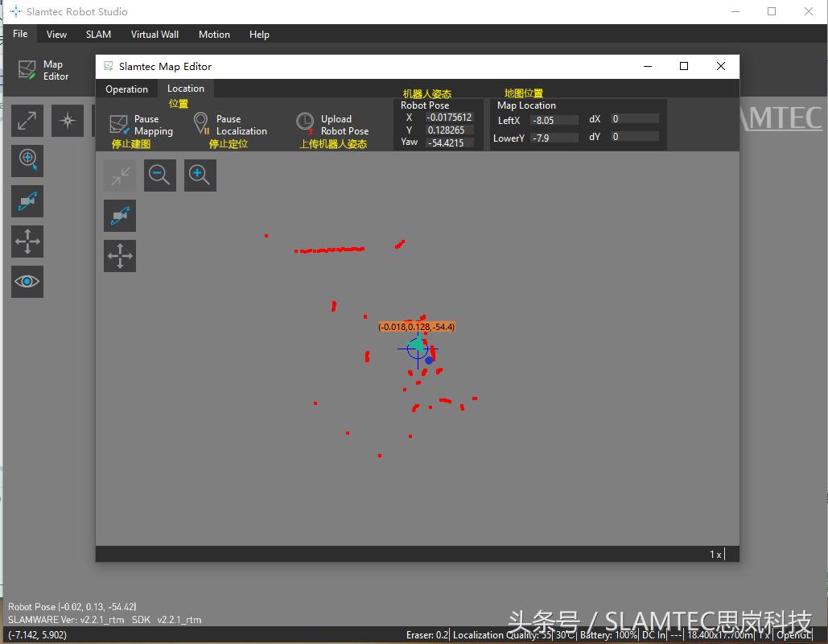Click the star-shaped icon in main window sidebar
The image size is (828, 644).
point(68,121)
